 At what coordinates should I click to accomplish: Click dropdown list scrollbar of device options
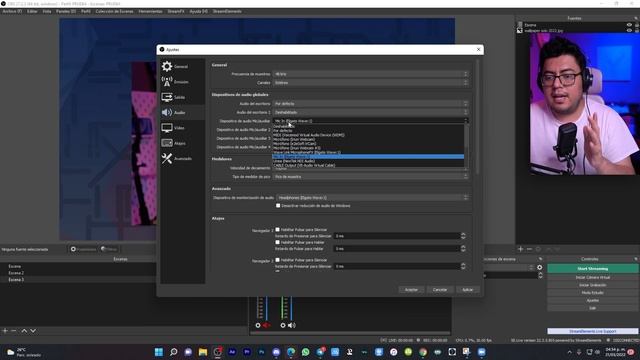(x=467, y=146)
